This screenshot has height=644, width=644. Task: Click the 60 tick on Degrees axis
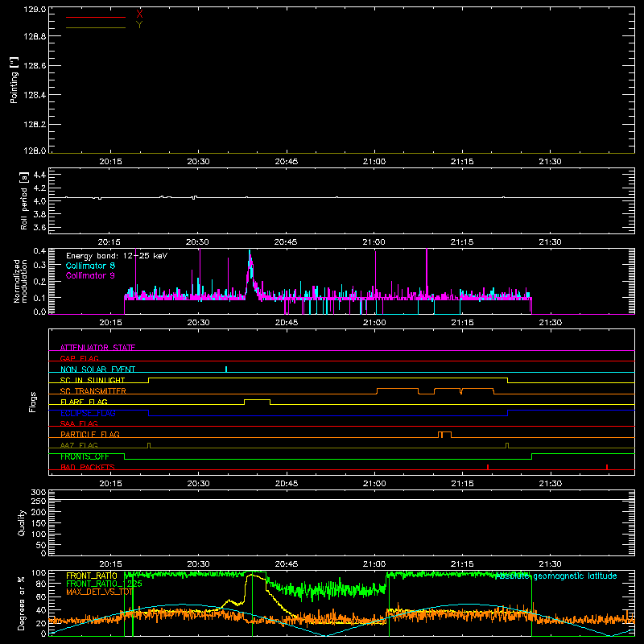(x=41, y=597)
